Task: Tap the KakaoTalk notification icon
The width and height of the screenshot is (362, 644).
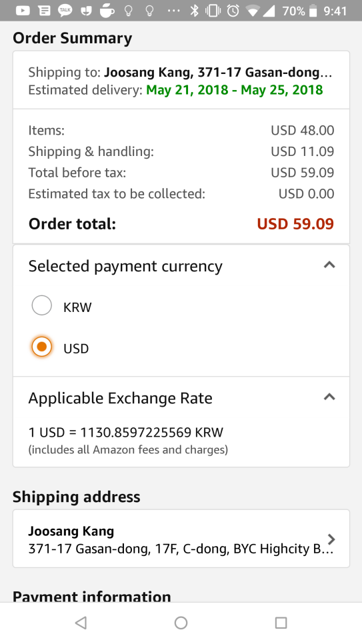Action: click(x=65, y=10)
